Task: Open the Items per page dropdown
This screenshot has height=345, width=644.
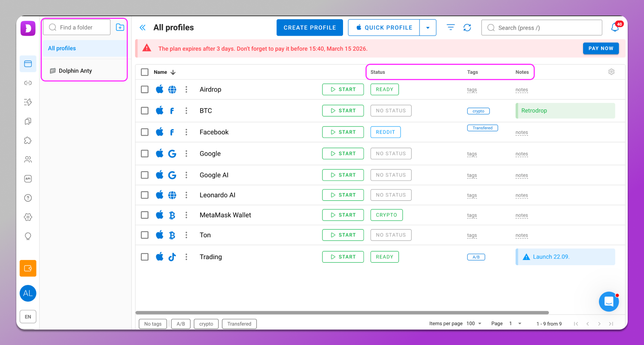Action: pos(474,324)
